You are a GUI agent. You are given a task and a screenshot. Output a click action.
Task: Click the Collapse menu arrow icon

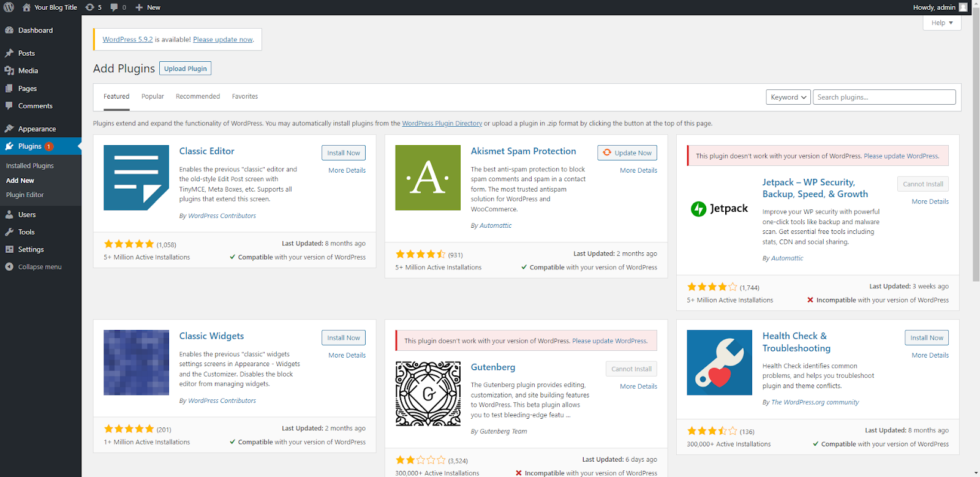[x=9, y=267]
